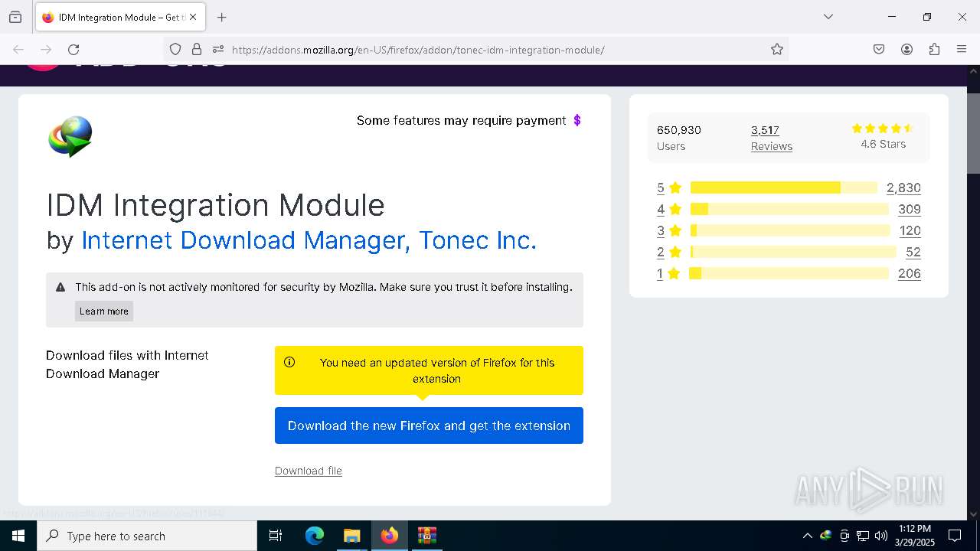Click the Firefox View icon
This screenshot has width=980, height=551.
15,17
